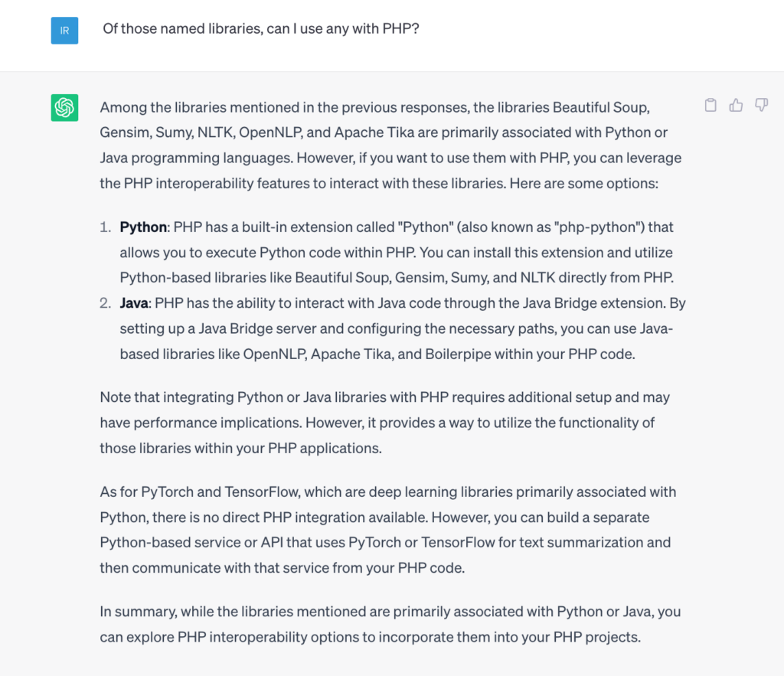The height and width of the screenshot is (676, 784).
Task: Click the list number 2 marker
Action: tap(105, 303)
